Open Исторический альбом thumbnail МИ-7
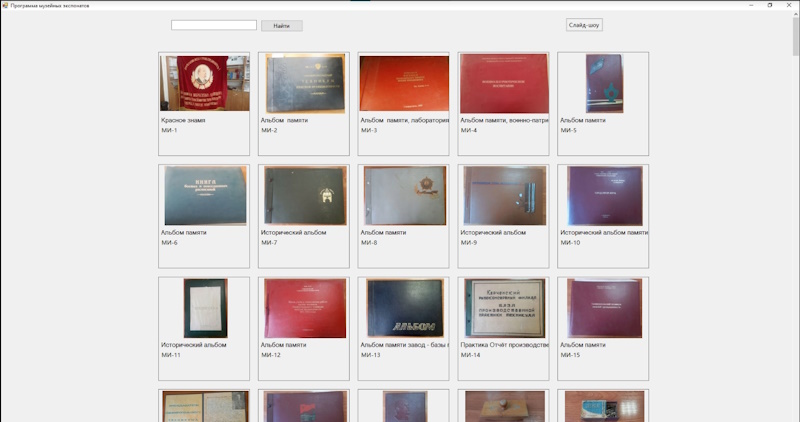Screen dimensions: 800x422 (304, 195)
